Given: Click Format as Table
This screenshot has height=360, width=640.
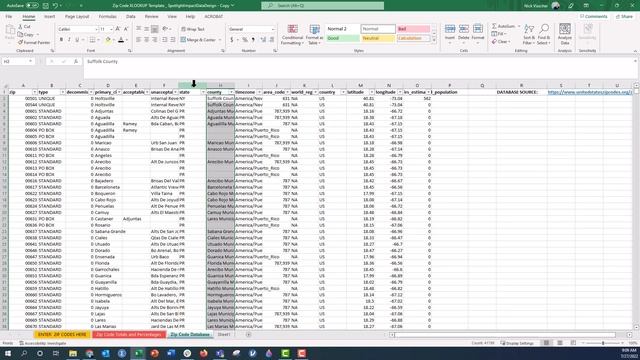Looking at the screenshot, I should coord(315,35).
